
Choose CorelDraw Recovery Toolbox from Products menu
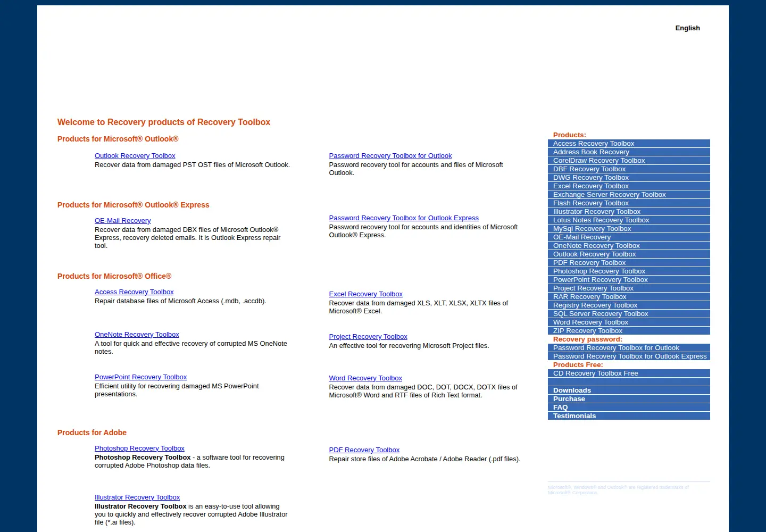(629, 161)
